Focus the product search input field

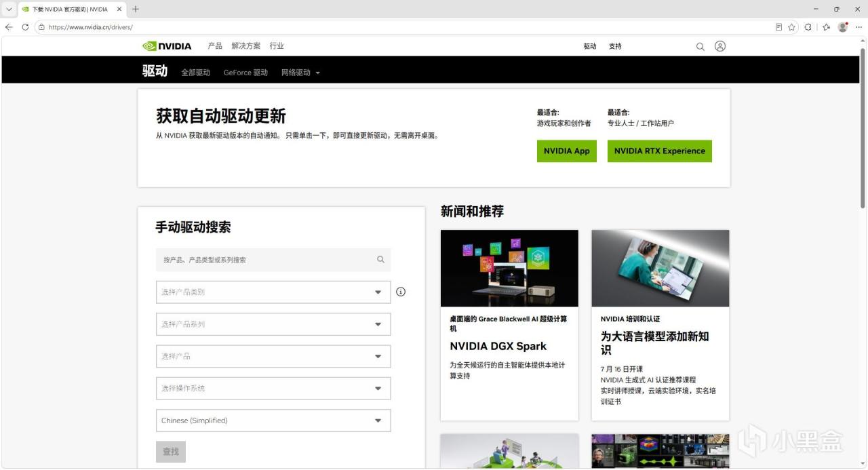[273, 260]
